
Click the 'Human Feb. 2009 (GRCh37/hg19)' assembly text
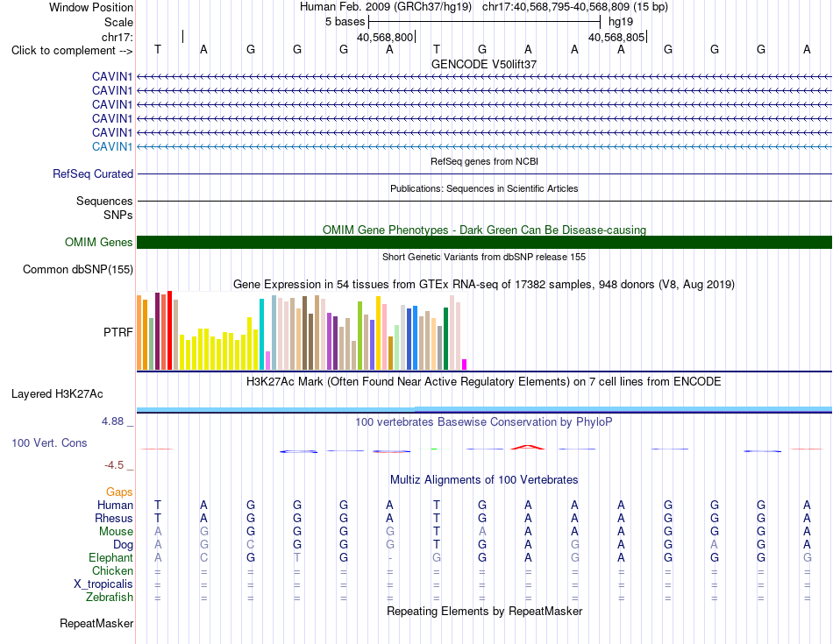click(x=386, y=7)
